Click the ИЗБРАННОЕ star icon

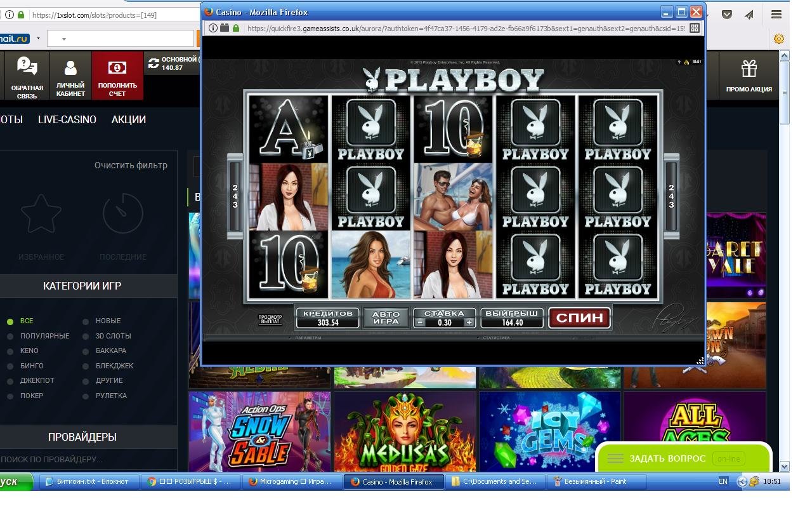pos(41,215)
